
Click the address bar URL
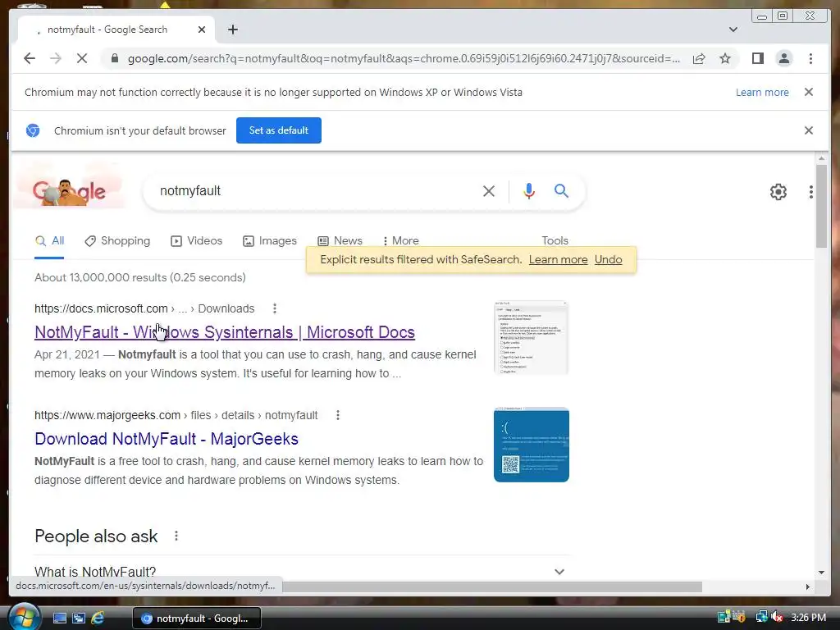pyautogui.click(x=404, y=58)
